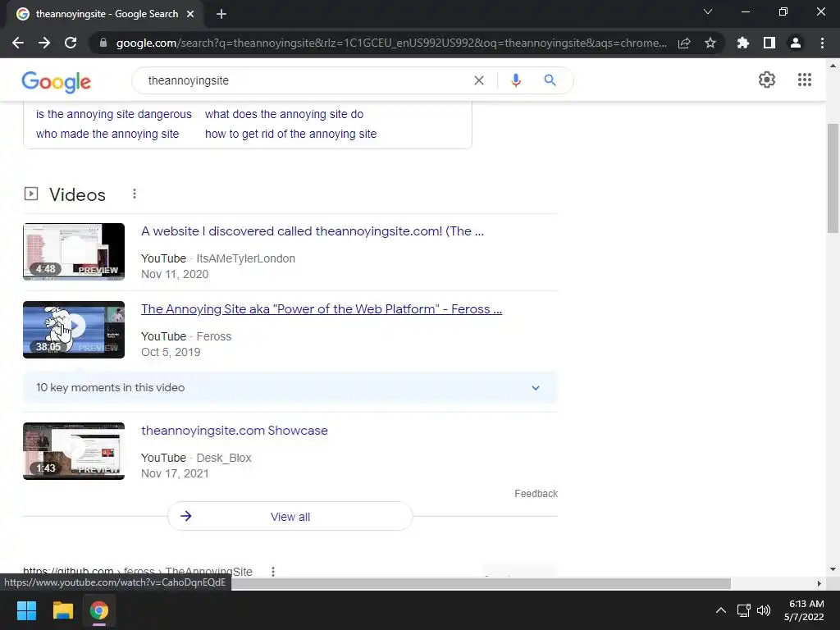This screenshot has width=840, height=630.
Task: Launch File Explorer from taskbar
Action: 62,610
